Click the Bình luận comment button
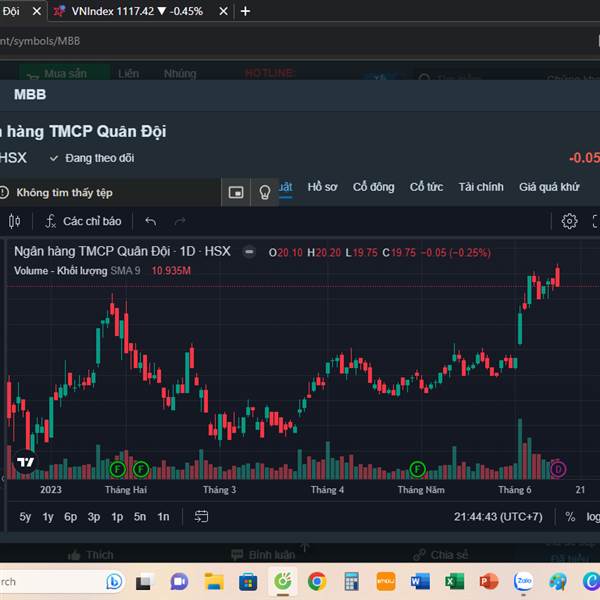600x600 pixels. click(263, 555)
